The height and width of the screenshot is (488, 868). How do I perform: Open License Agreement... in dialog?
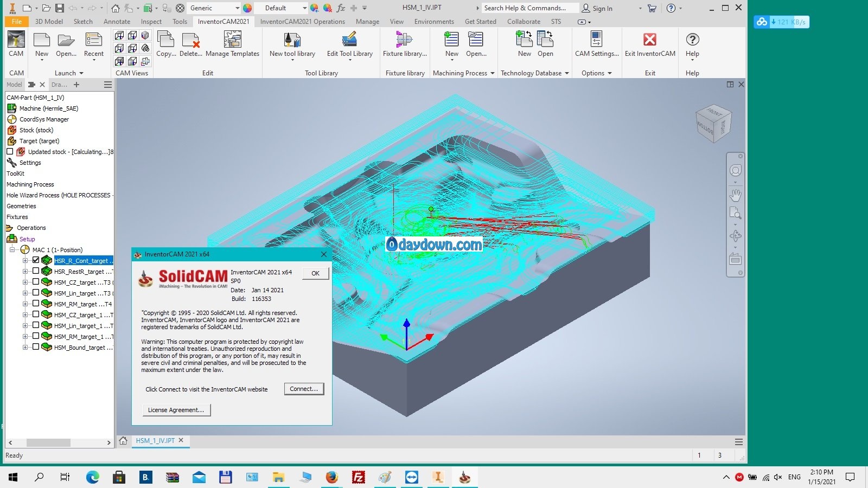(176, 410)
